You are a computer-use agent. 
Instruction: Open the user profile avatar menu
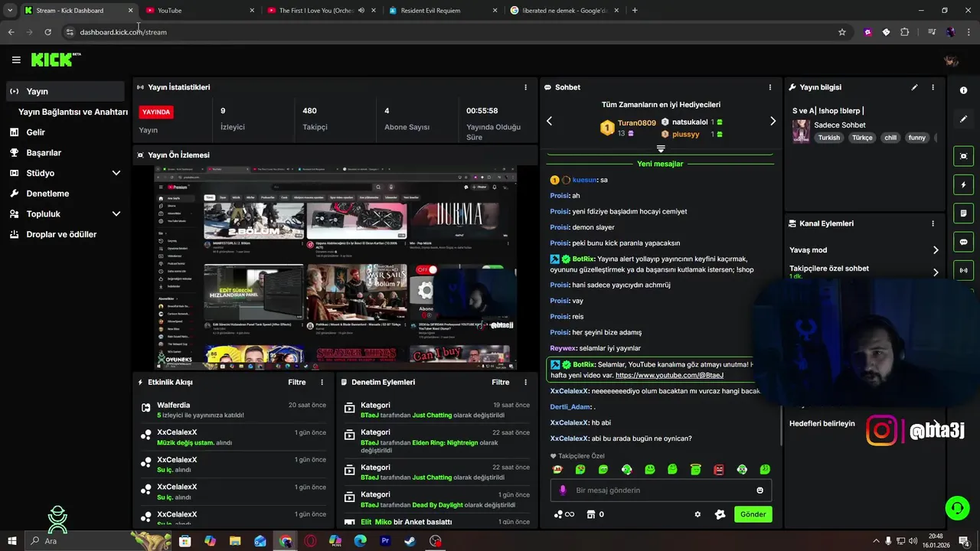pos(952,60)
